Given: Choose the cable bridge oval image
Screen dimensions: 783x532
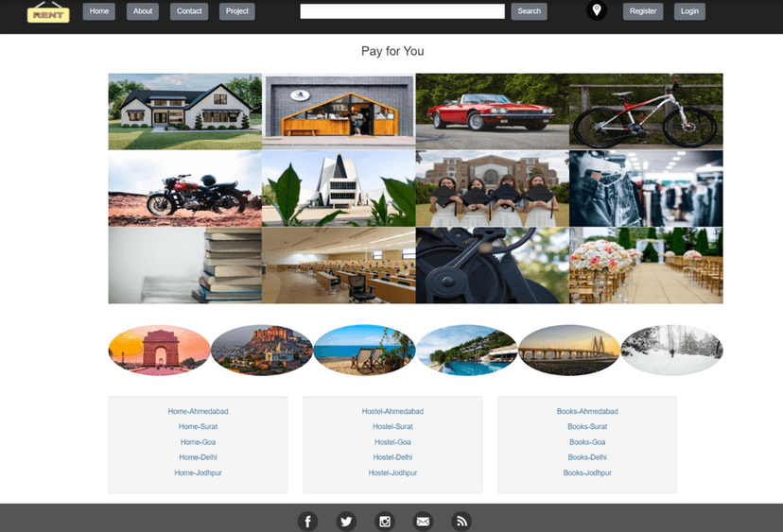Looking at the screenshot, I should coord(568,350).
